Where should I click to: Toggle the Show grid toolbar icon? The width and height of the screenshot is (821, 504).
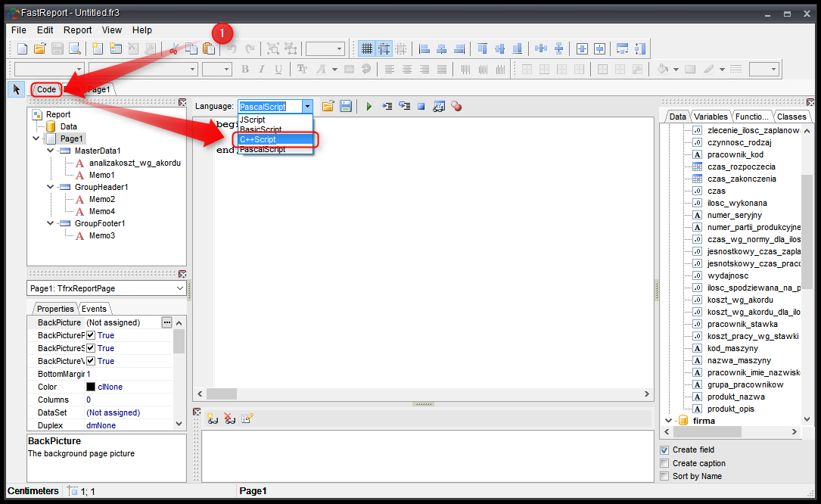tap(367, 48)
